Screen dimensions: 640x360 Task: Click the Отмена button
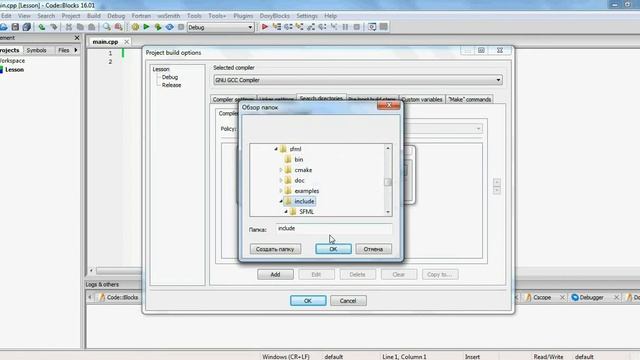(x=373, y=249)
